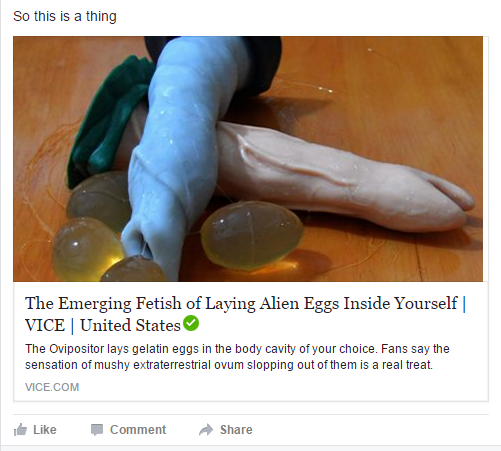The image size is (501, 451).
Task: Like this post via Like label
Action: (x=45, y=430)
